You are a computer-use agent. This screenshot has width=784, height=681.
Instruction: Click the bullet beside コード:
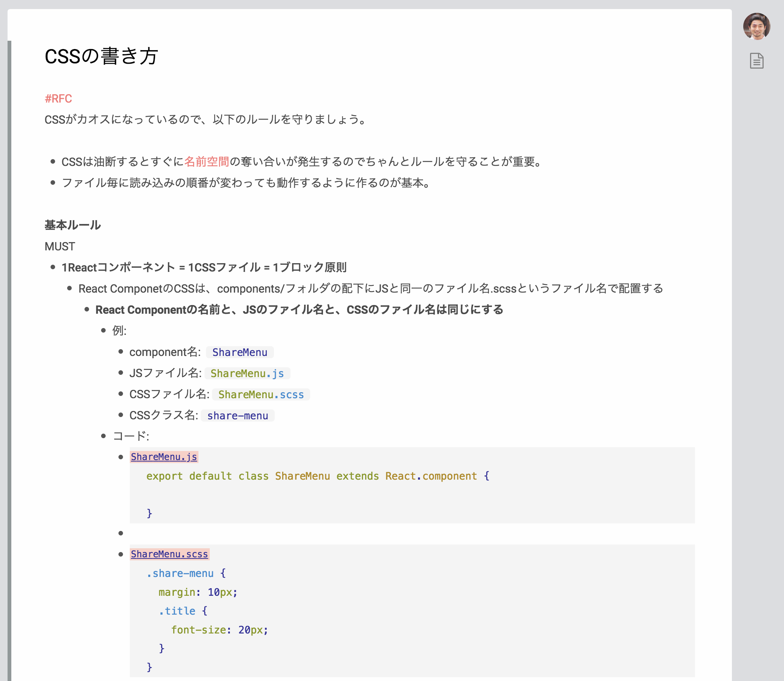[x=103, y=436]
